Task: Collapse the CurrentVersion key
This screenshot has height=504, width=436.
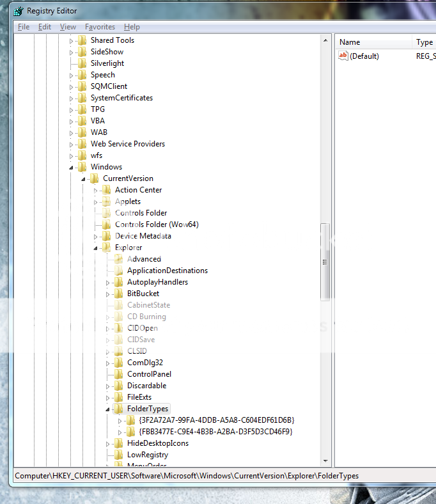Action: pos(84,179)
